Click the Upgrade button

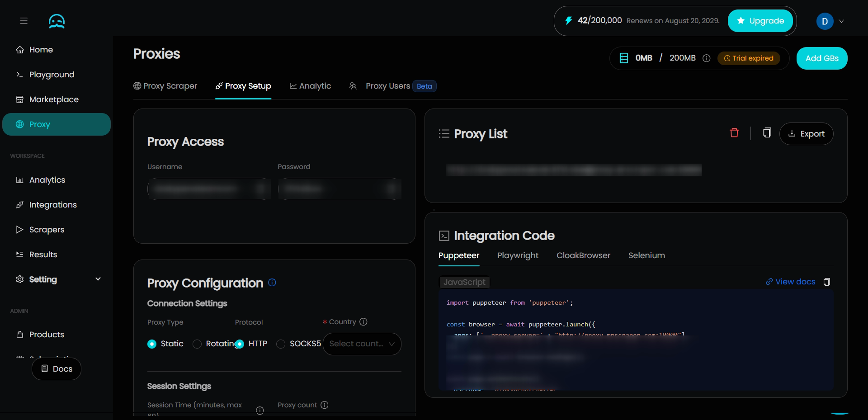[x=760, y=21]
